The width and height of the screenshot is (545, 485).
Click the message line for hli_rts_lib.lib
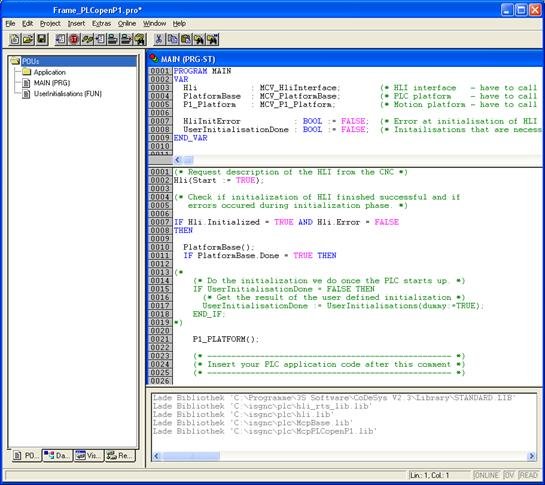[x=262, y=406]
